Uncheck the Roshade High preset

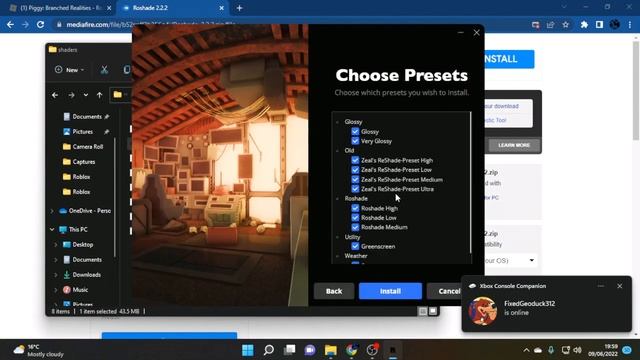pos(355,208)
